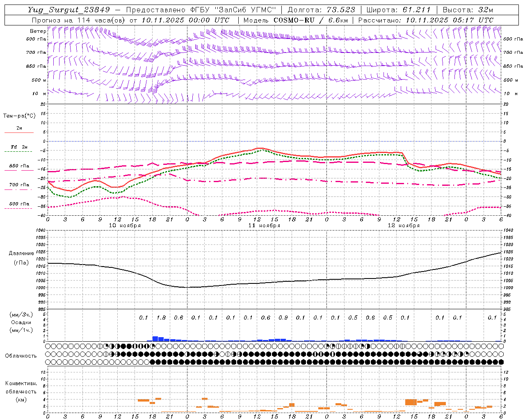Click the "Рассчитано: 10.11.2025 05:17 UTC" text
525x420 pixels.
click(426, 20)
